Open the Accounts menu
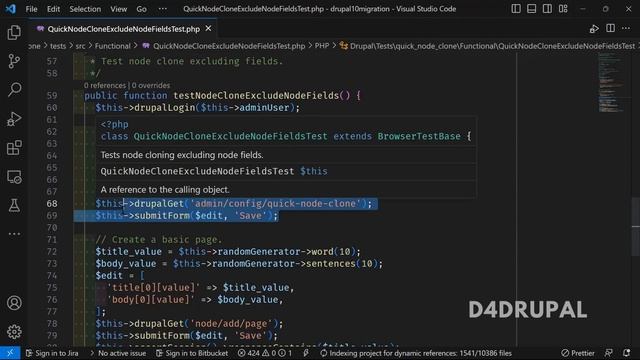This screenshot has width=640, height=360. coord(14,303)
